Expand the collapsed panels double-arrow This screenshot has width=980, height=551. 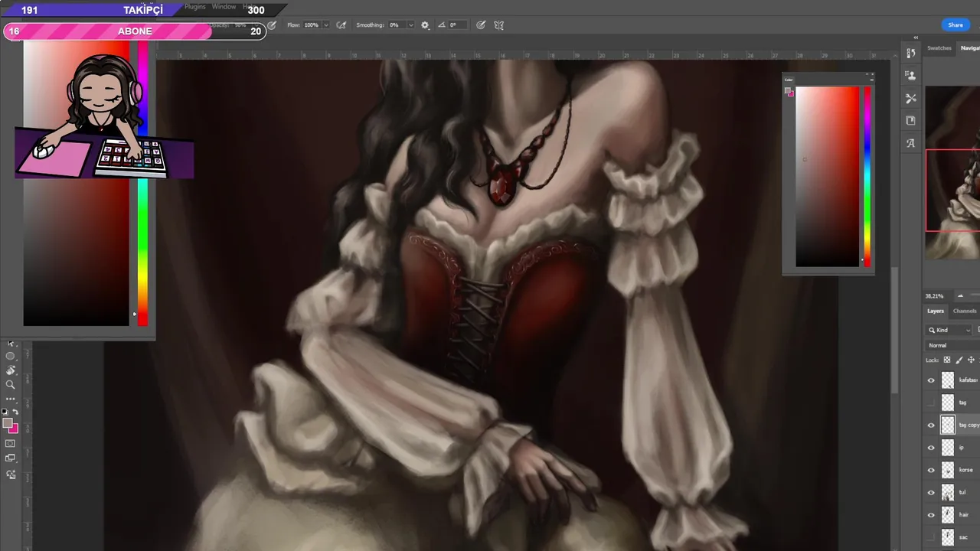(916, 37)
